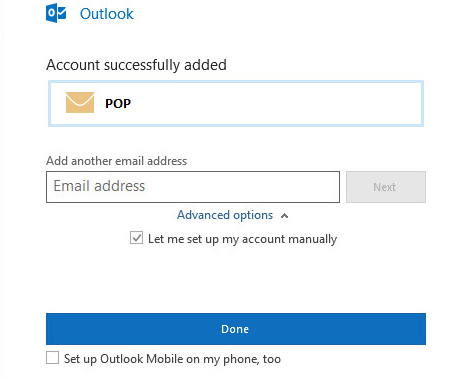The image size is (464, 379).
Task: Click the blue Done button
Action: pos(236,329)
